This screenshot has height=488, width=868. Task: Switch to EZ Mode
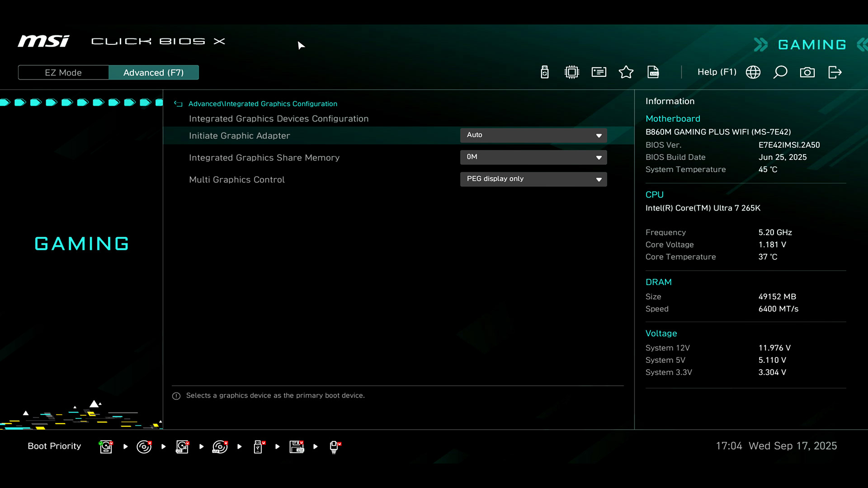(x=63, y=72)
